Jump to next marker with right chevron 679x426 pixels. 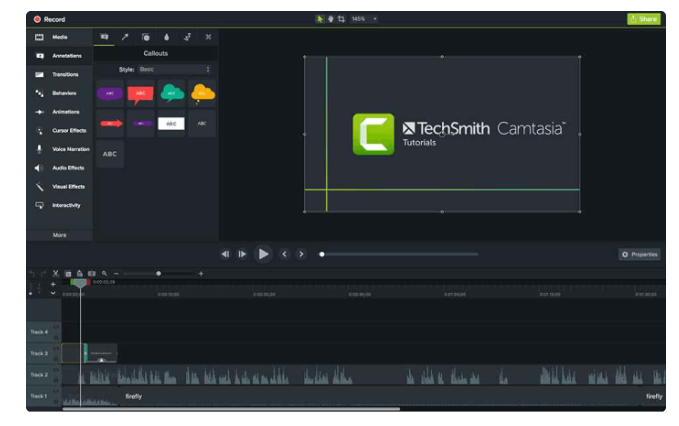click(x=301, y=254)
